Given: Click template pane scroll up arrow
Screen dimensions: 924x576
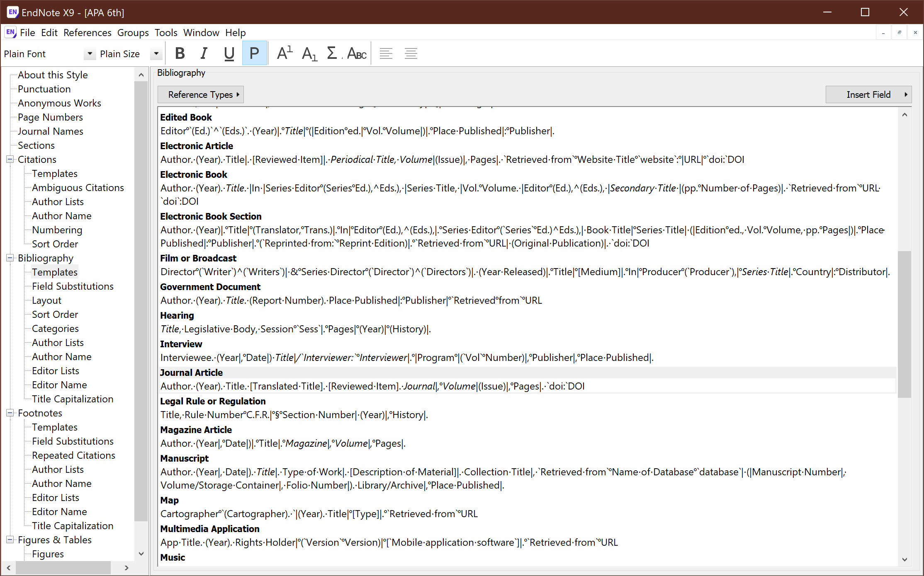Looking at the screenshot, I should click(905, 115).
